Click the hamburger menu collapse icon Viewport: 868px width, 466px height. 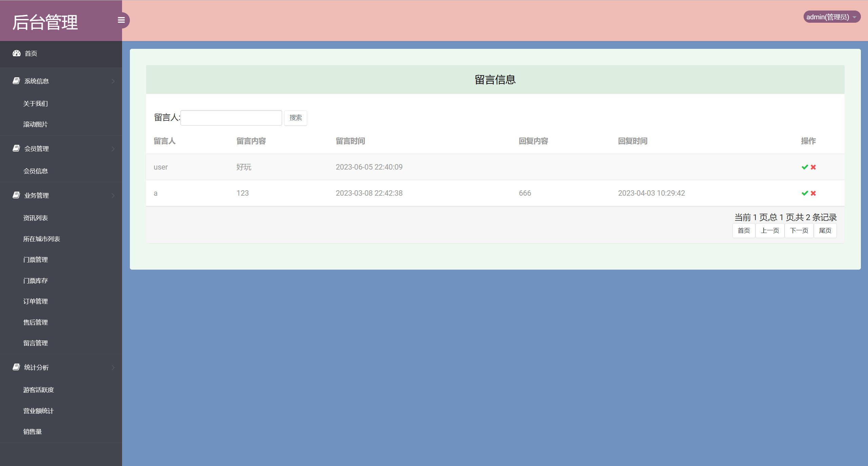click(x=121, y=20)
